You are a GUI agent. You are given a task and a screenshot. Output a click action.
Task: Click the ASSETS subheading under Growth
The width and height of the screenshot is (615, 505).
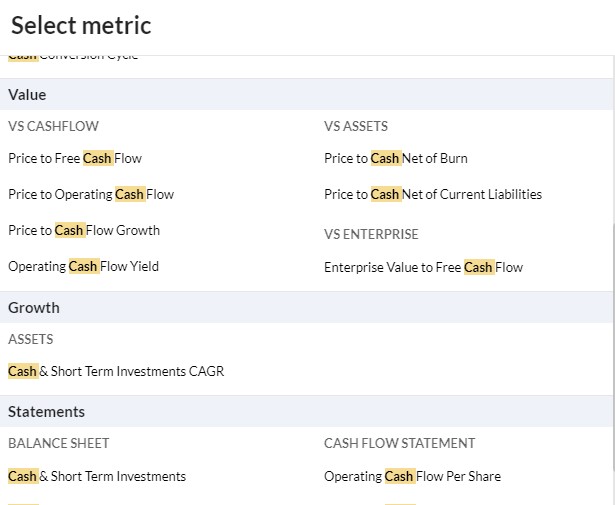(x=31, y=339)
